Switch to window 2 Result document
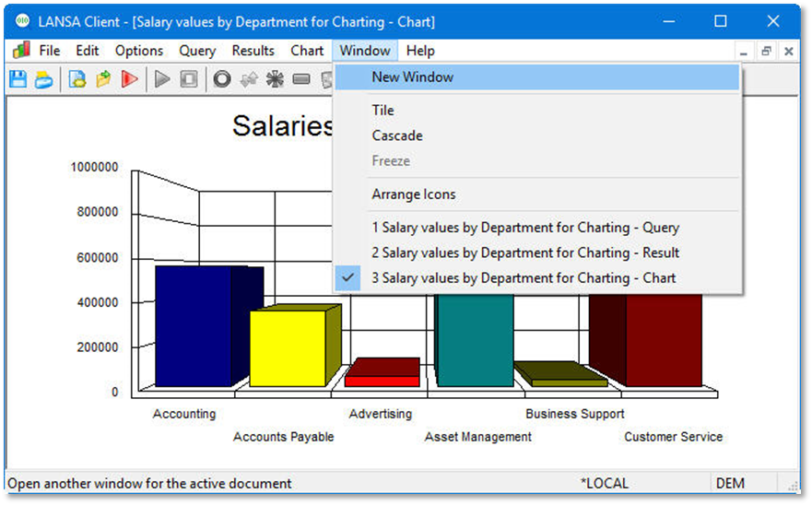Image resolution: width=812 pixels, height=505 pixels. coord(537,252)
